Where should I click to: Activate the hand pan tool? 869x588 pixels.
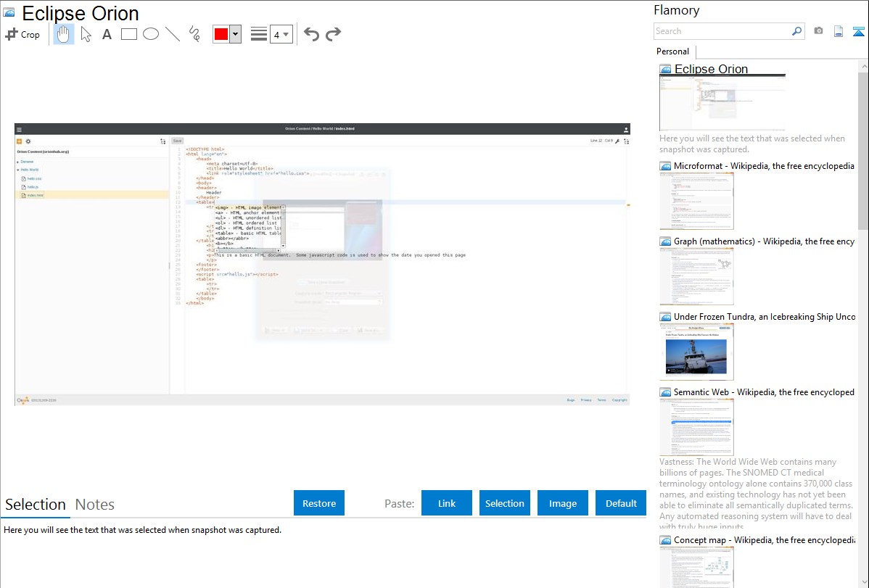[63, 34]
